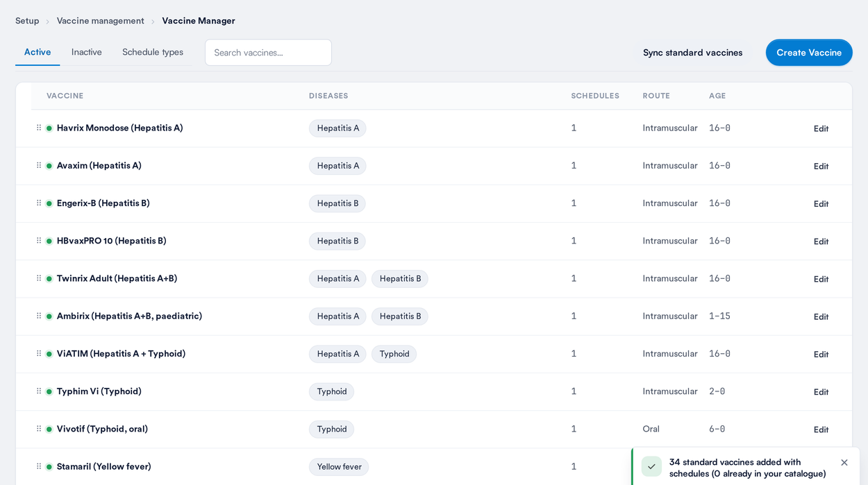
Task: Grab the drag handle for Engerix-B row
Action: 39,203
